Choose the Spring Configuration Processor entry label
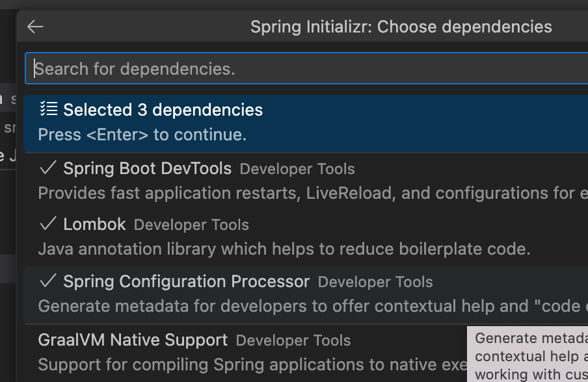The width and height of the screenshot is (588, 382). tap(186, 282)
